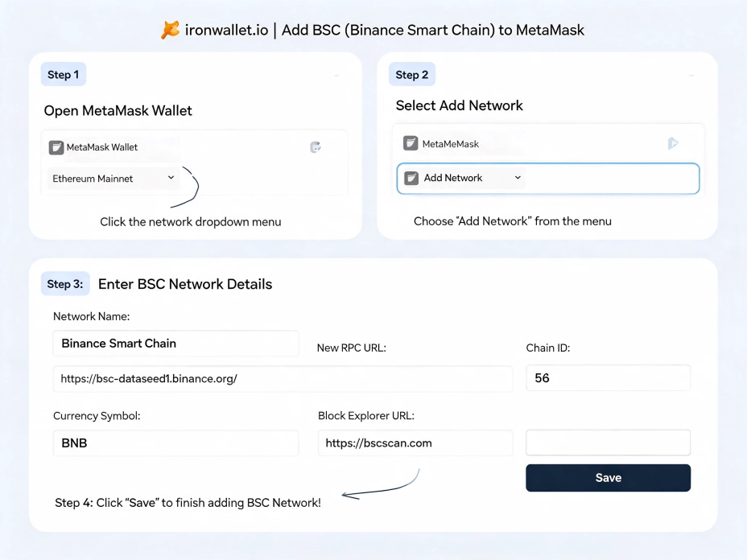This screenshot has height=560, width=747.
Task: Click the 'MetaMeMask' title text
Action: [451, 144]
